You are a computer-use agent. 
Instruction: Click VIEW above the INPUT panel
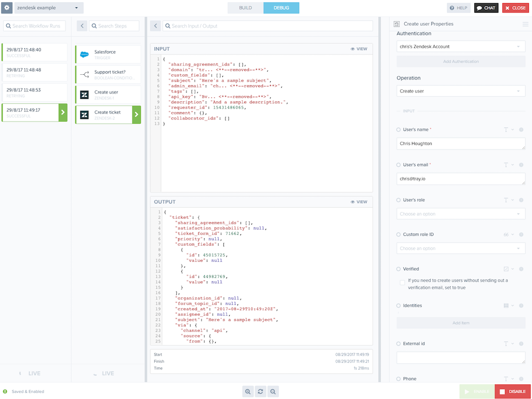coord(359,48)
